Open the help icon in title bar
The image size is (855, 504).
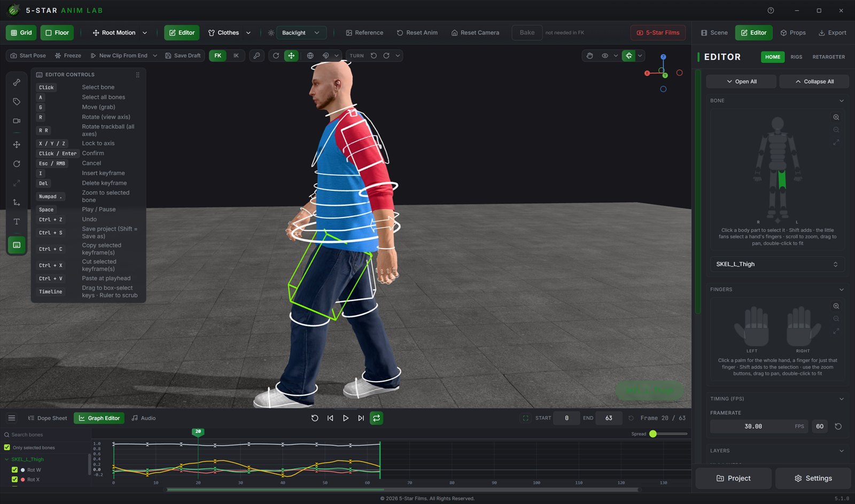click(x=771, y=10)
